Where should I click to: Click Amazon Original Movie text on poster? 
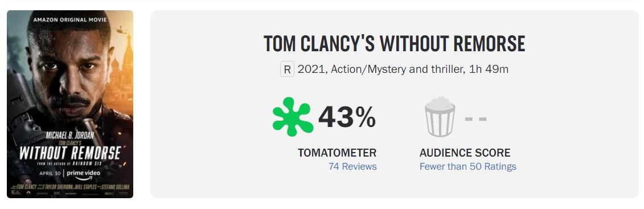(70, 19)
